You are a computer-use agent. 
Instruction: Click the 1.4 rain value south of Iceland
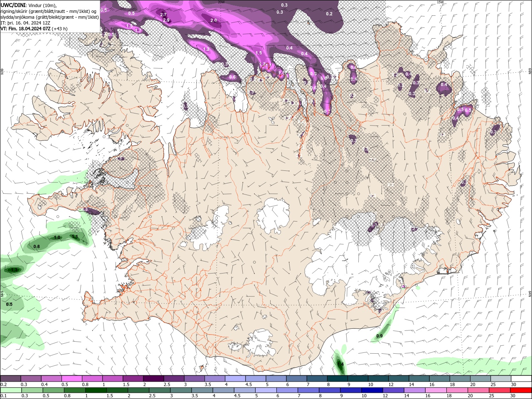pyautogui.click(x=340, y=364)
